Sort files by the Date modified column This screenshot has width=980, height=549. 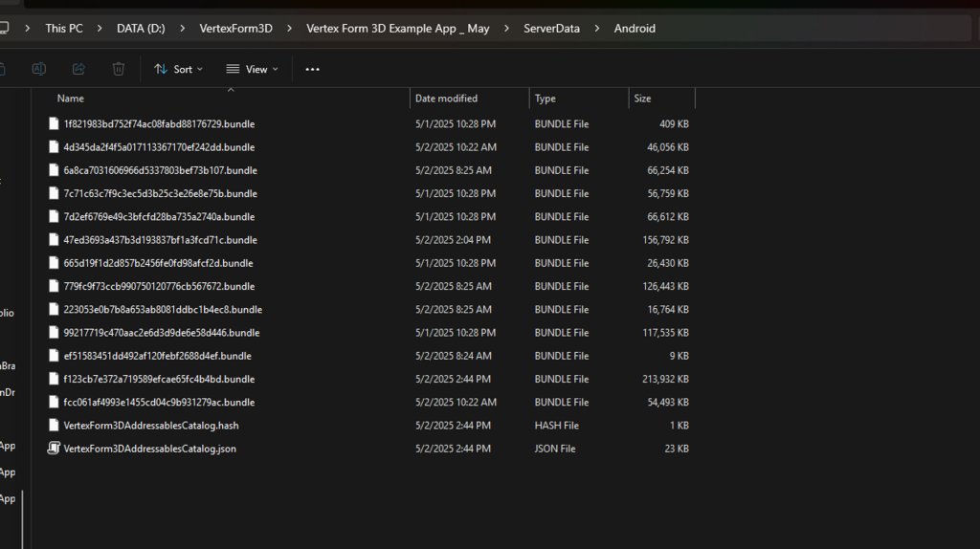(446, 99)
